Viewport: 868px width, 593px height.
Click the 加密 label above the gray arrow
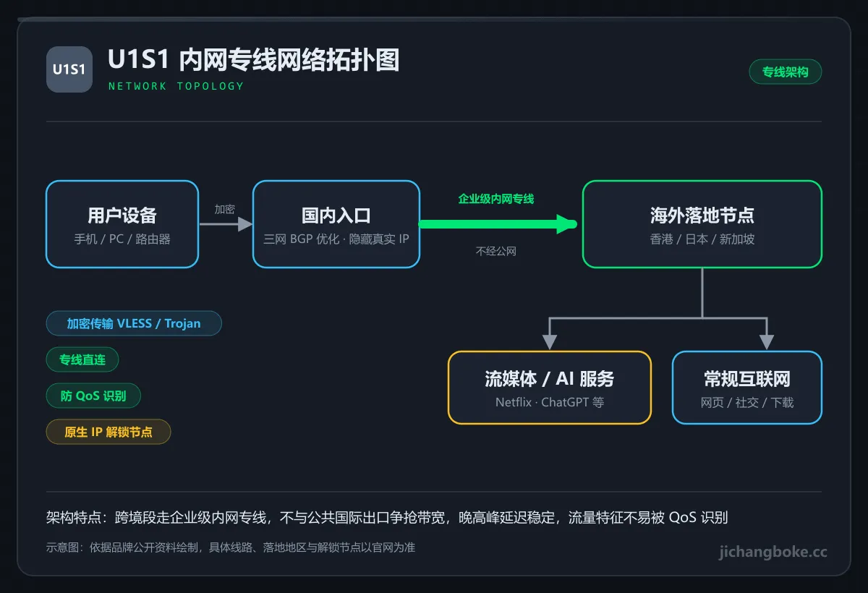tap(225, 209)
